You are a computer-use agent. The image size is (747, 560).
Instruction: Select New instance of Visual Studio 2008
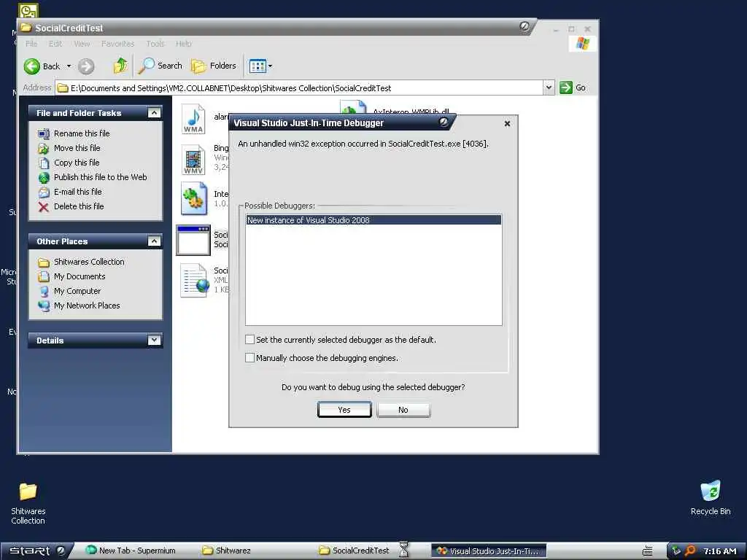(373, 220)
